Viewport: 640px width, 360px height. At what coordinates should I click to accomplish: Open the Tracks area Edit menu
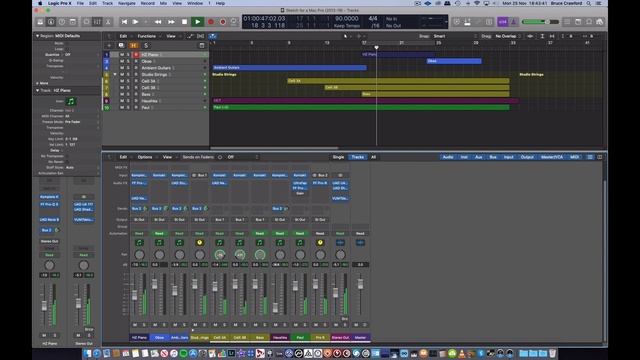tap(123, 36)
